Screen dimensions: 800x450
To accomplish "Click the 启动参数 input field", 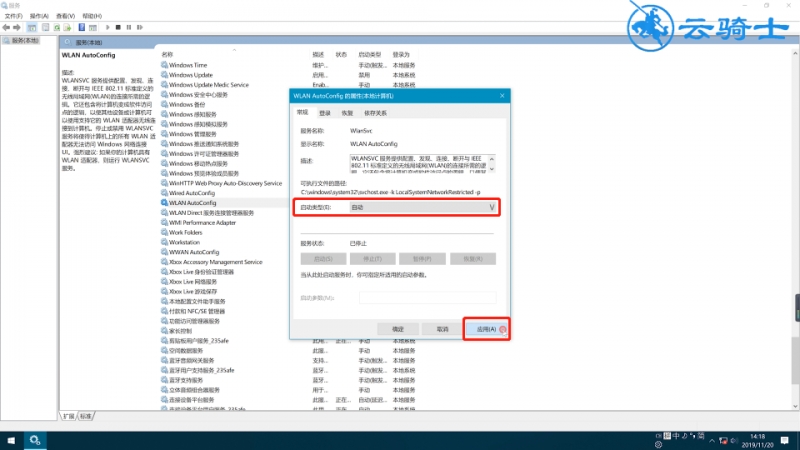I will tap(427, 297).
